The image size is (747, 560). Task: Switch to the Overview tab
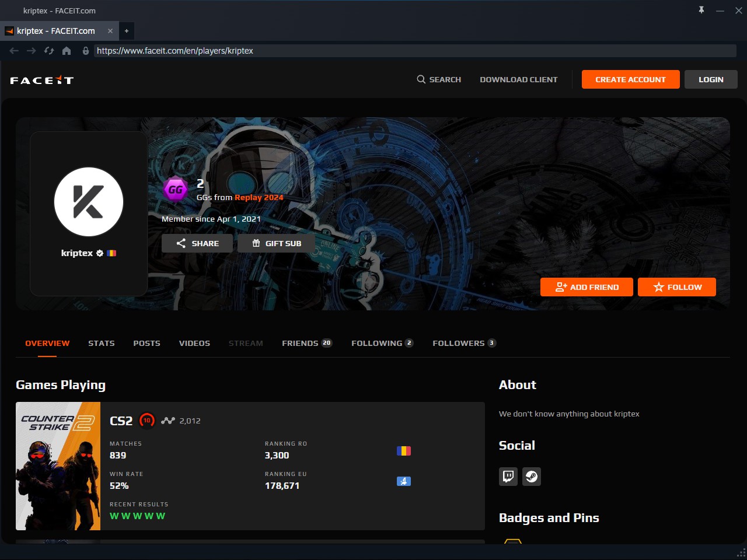click(x=47, y=343)
